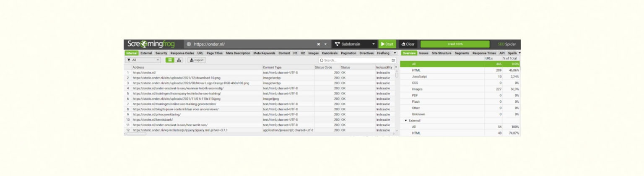The width and height of the screenshot is (644, 176).
Task: Open the Security tab
Action: 161,53
